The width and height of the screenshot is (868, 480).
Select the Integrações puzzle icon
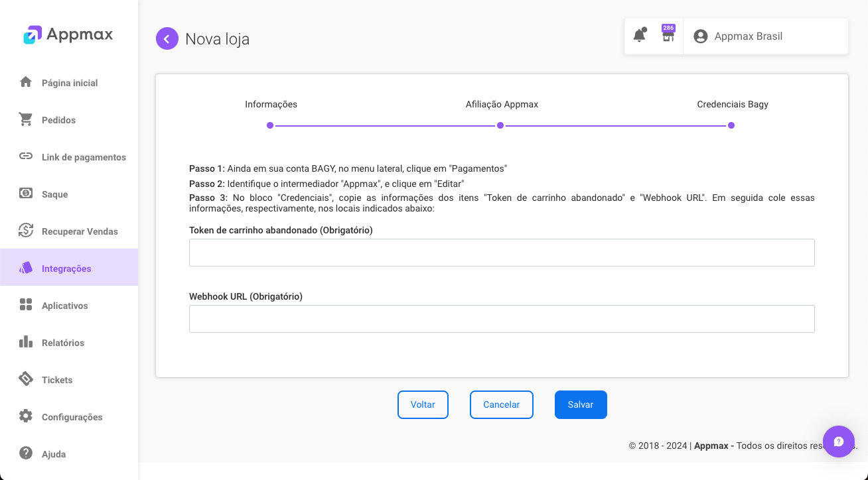[25, 268]
